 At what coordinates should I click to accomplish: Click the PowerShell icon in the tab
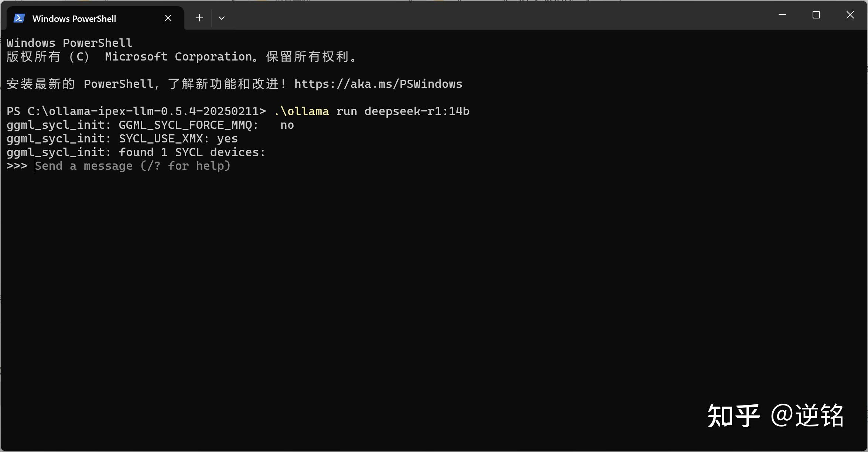pos(19,18)
